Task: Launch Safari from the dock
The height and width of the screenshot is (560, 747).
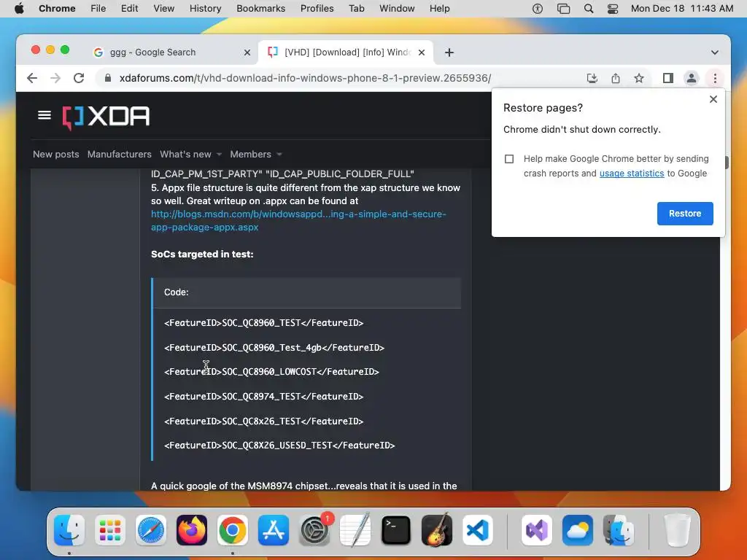Action: [x=151, y=530]
